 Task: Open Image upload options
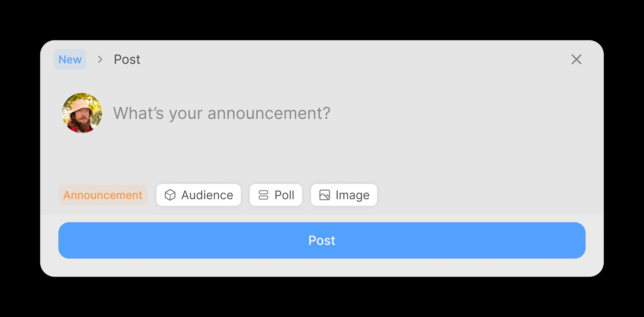pos(344,195)
